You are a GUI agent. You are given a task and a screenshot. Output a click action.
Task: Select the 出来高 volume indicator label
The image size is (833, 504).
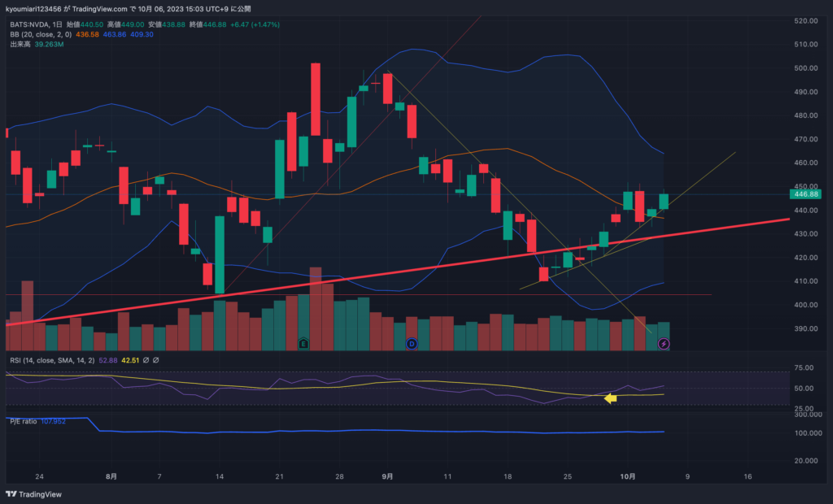pyautogui.click(x=20, y=44)
